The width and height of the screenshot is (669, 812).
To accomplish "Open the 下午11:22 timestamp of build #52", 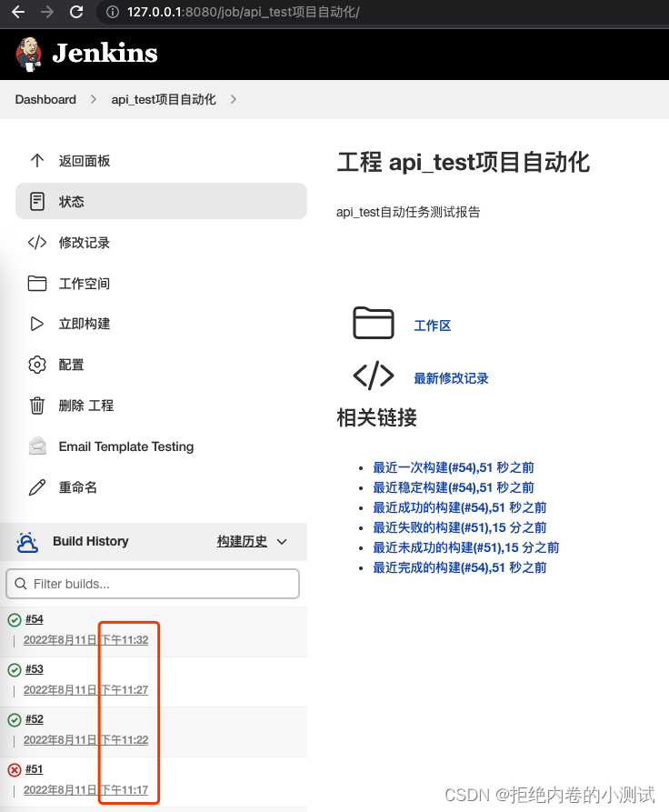I will (125, 740).
